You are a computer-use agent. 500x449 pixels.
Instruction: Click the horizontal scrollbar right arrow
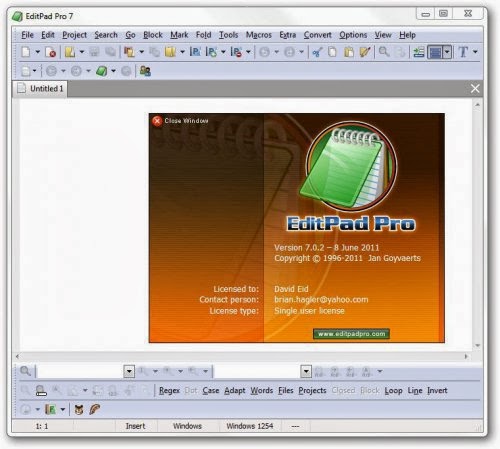(466, 356)
